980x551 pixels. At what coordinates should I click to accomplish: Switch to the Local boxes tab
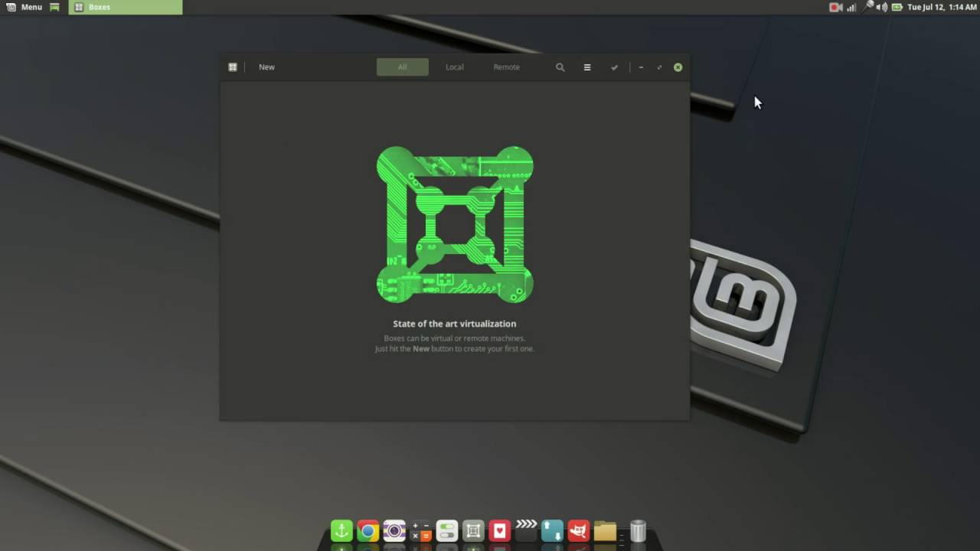tap(455, 67)
